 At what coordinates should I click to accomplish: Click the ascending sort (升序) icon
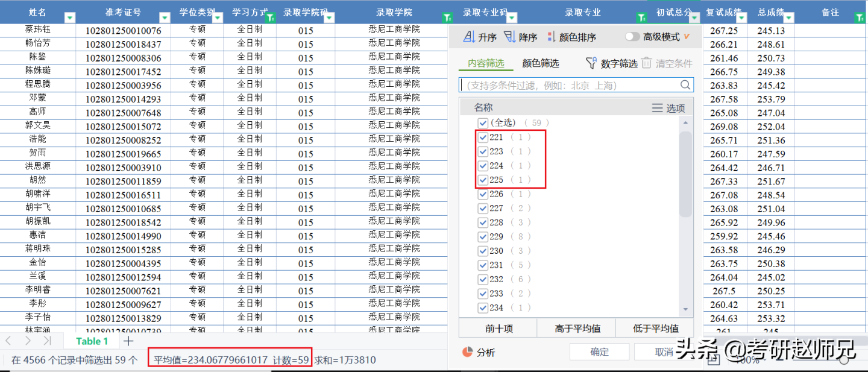470,37
